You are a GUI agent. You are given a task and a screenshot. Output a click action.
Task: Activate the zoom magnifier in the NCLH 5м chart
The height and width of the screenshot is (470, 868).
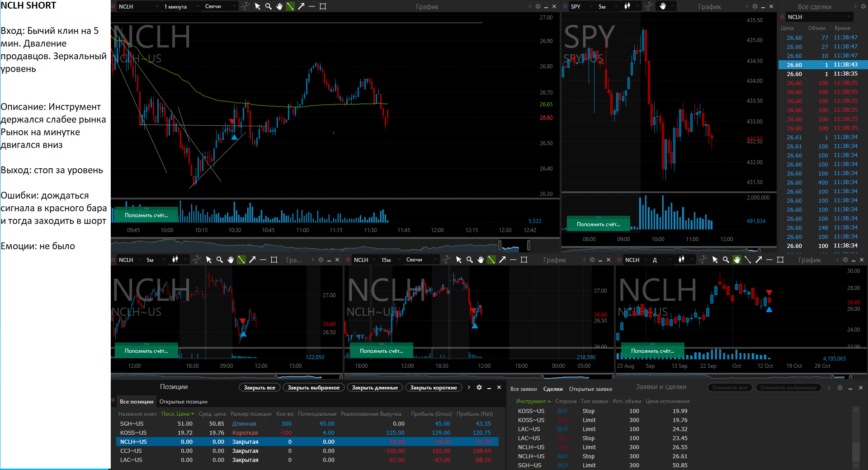tap(220, 260)
